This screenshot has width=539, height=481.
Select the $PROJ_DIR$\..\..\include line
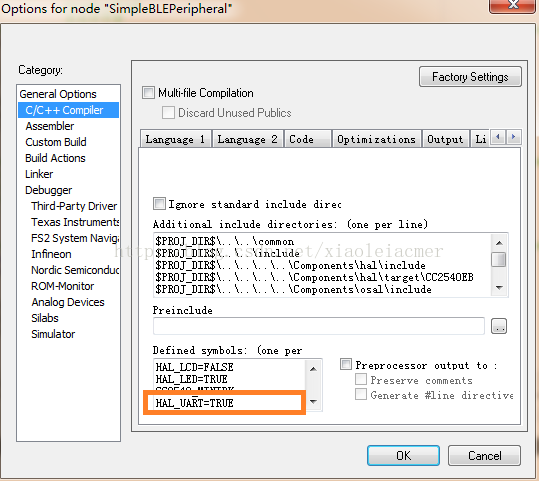[227, 253]
